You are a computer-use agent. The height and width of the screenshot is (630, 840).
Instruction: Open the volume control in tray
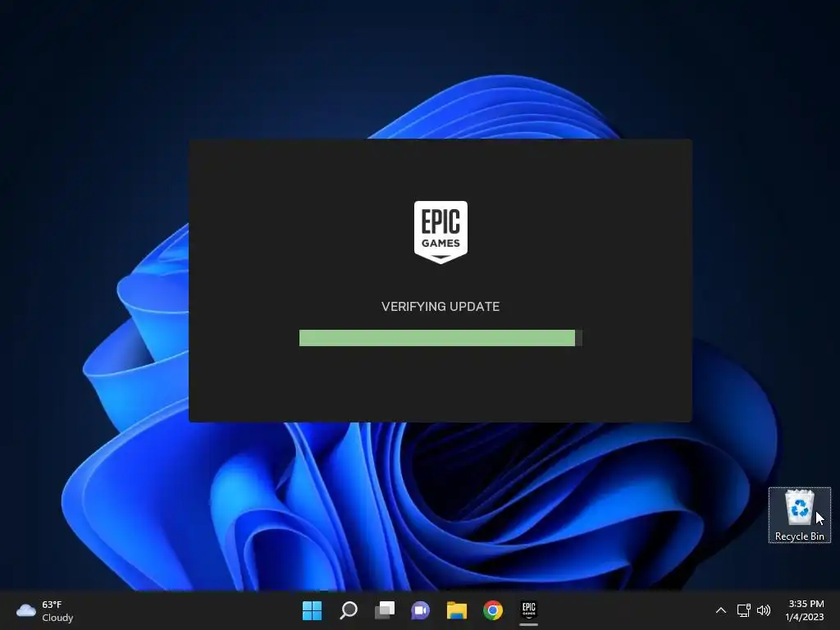click(764, 610)
